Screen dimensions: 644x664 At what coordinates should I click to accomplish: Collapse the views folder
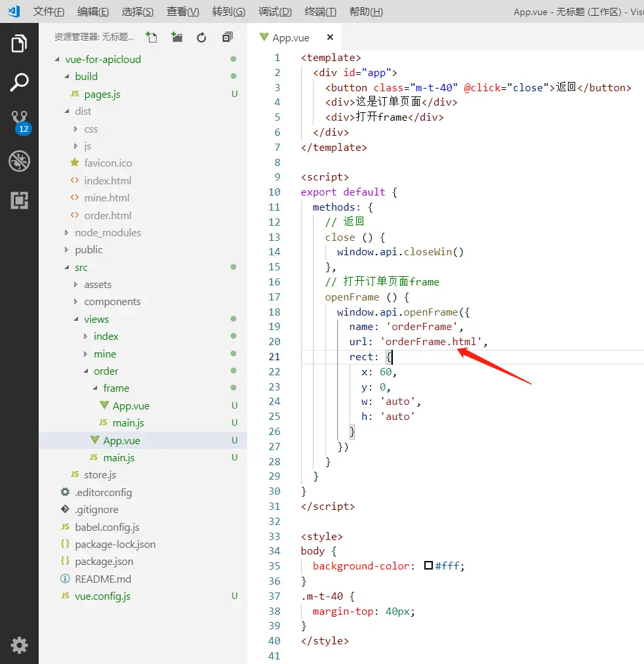click(x=76, y=319)
